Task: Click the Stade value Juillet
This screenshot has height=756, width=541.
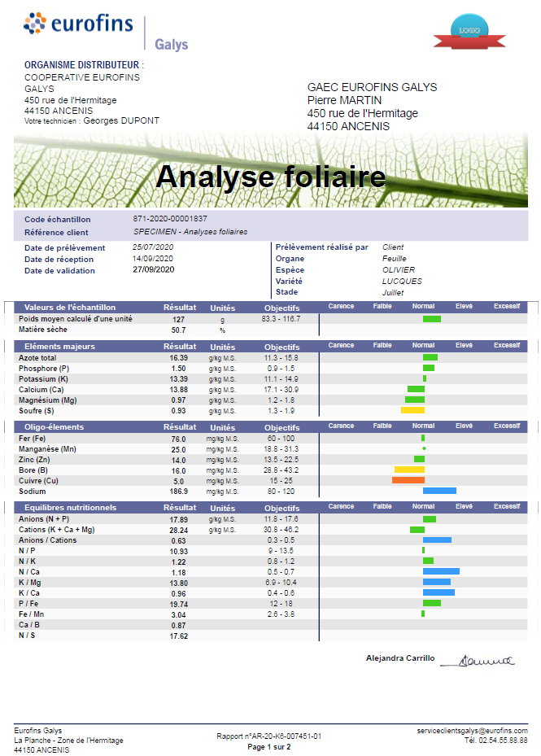Action: pos(392,292)
